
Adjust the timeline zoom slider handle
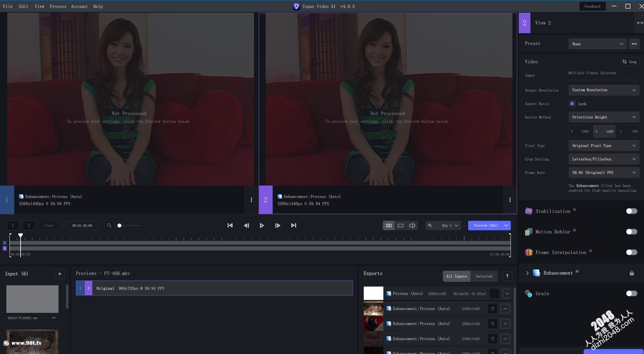pyautogui.click(x=119, y=225)
